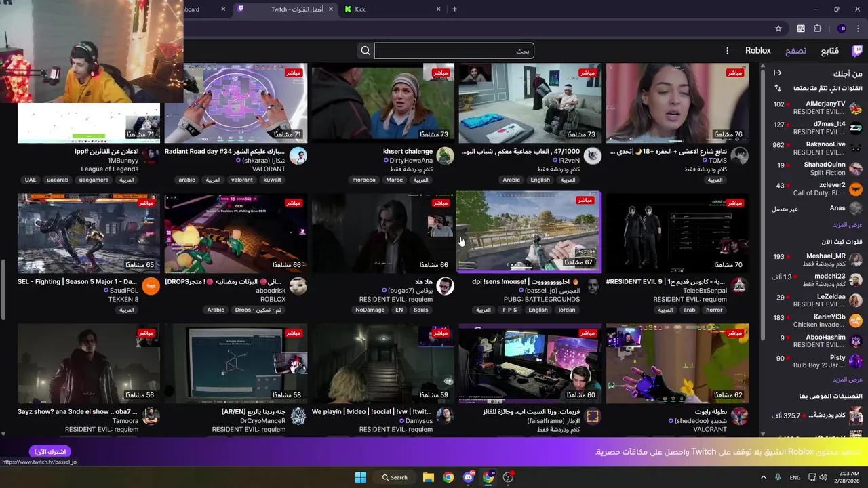
Task: Go to the متابع (Following) nav tab
Action: tap(830, 51)
